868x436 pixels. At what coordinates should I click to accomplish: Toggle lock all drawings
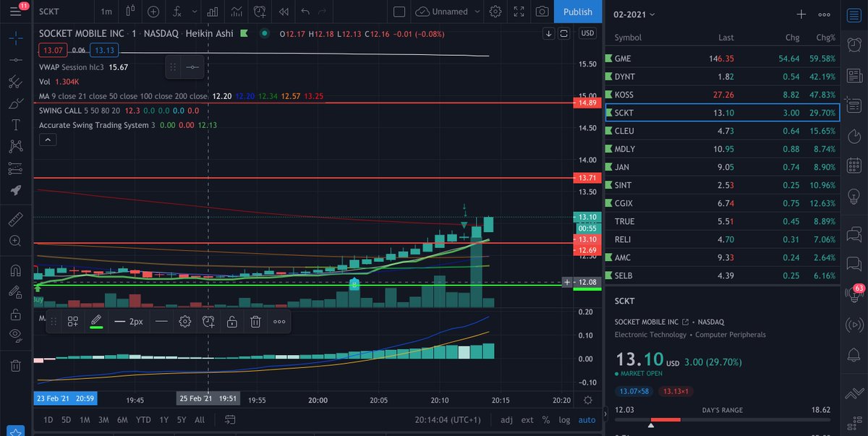click(15, 315)
